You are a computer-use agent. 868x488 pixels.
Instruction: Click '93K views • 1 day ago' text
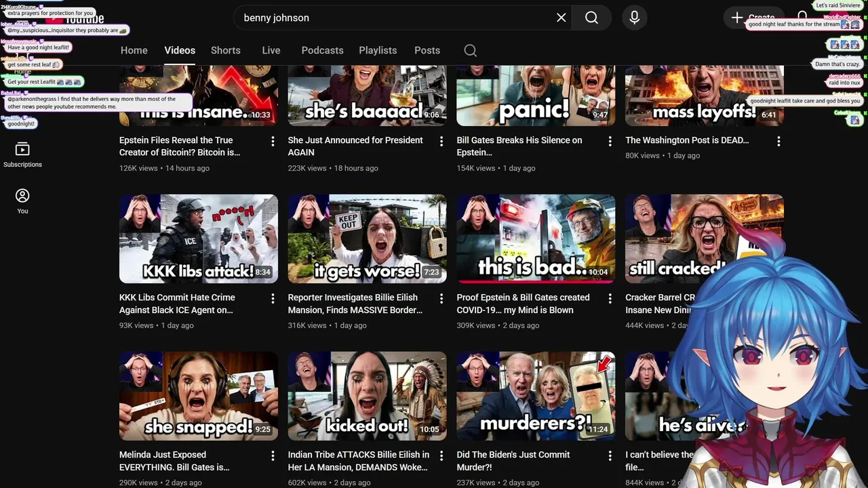(x=157, y=325)
